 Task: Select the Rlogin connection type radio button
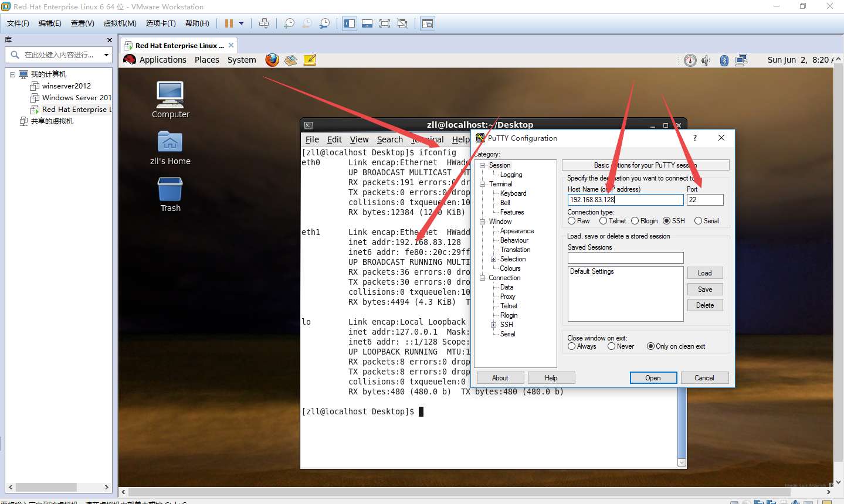[635, 221]
